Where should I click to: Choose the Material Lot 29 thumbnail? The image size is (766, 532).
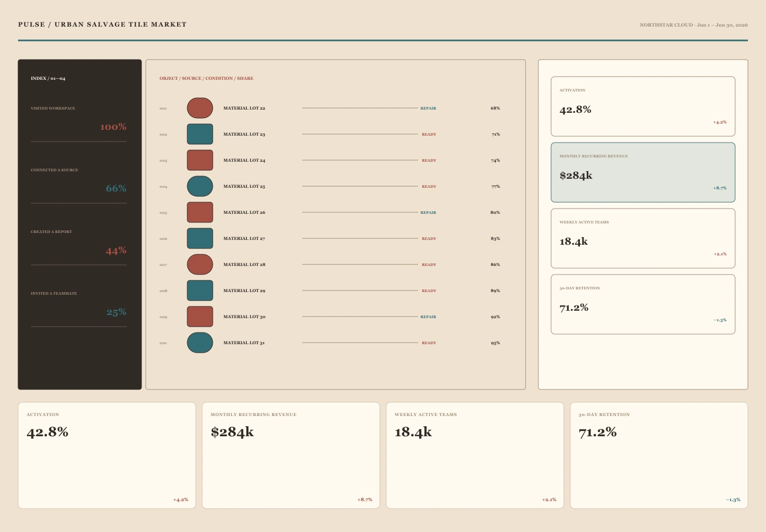tap(200, 290)
